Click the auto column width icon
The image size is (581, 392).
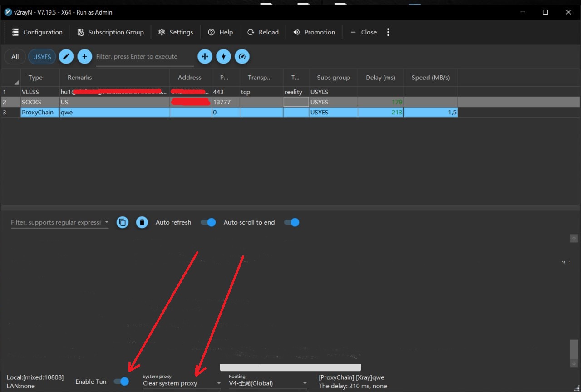205,57
